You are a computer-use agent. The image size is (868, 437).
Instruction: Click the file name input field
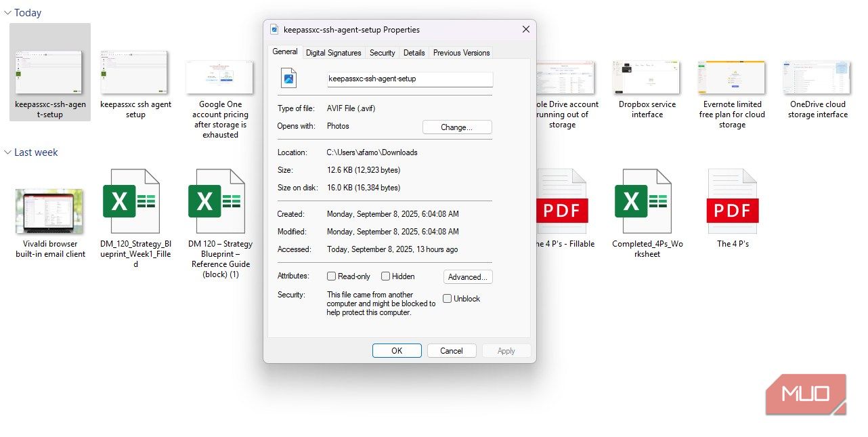[410, 79]
